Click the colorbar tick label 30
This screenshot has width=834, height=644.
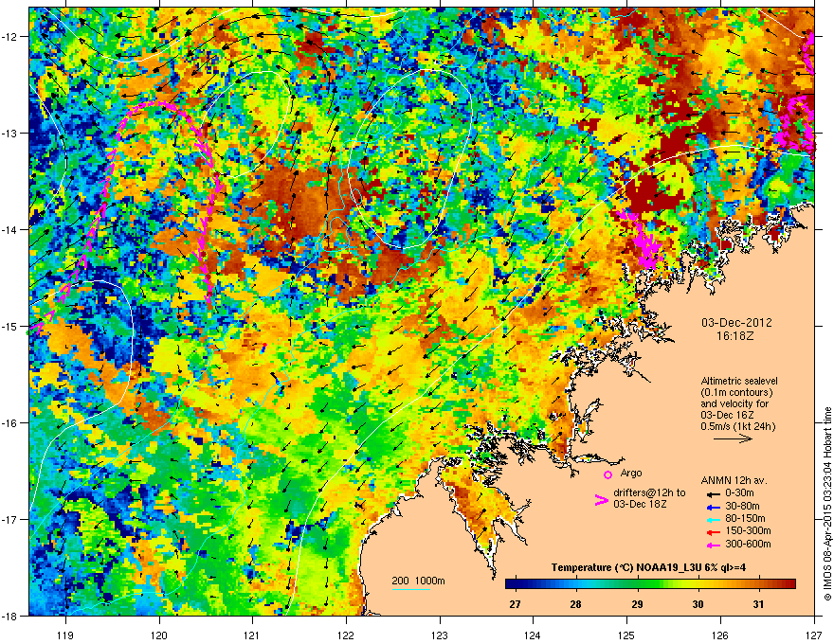698,604
